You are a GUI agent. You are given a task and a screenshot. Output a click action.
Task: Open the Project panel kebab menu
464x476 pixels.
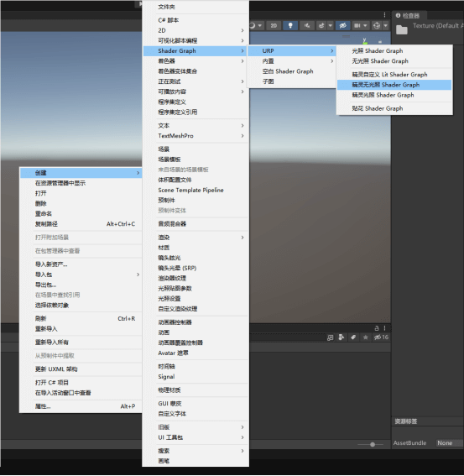tap(384, 328)
